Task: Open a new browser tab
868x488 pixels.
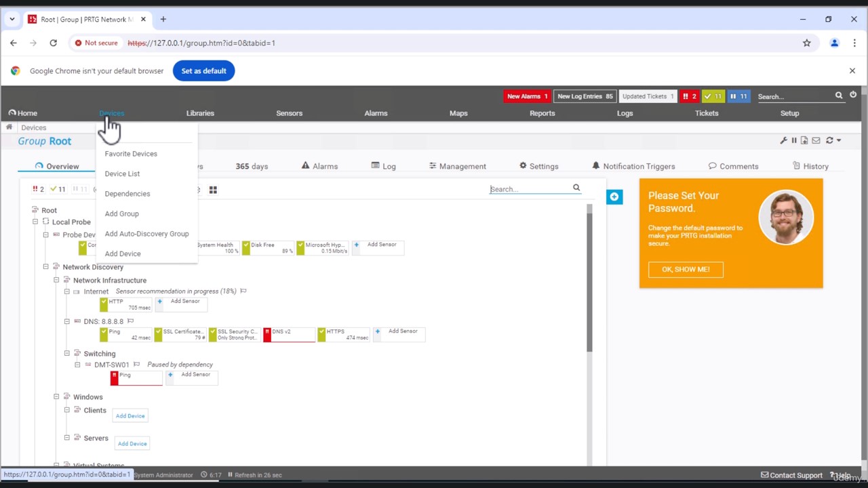Action: tap(163, 19)
